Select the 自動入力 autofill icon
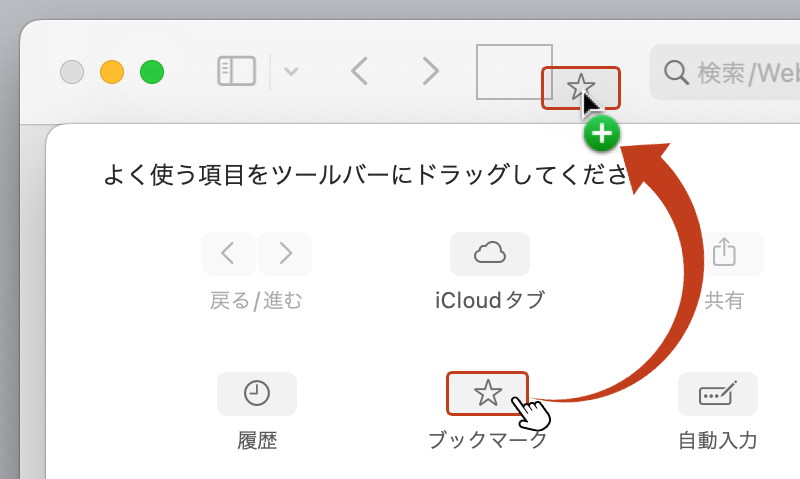 coord(718,394)
